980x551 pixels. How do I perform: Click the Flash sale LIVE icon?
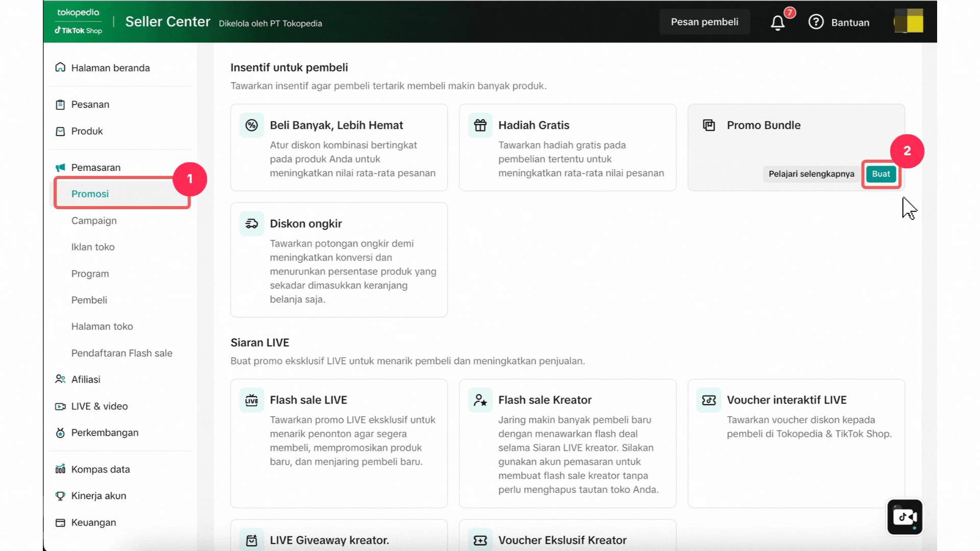point(252,400)
